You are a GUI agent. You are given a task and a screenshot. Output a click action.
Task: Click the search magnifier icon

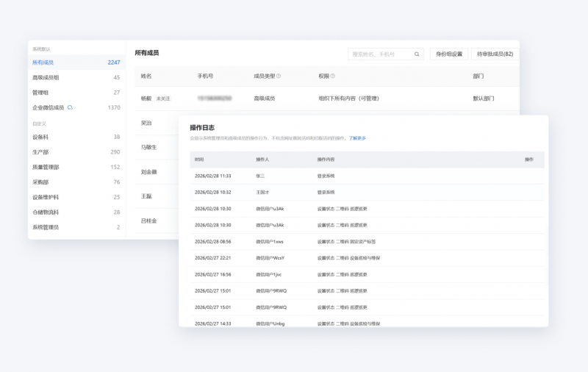(417, 54)
